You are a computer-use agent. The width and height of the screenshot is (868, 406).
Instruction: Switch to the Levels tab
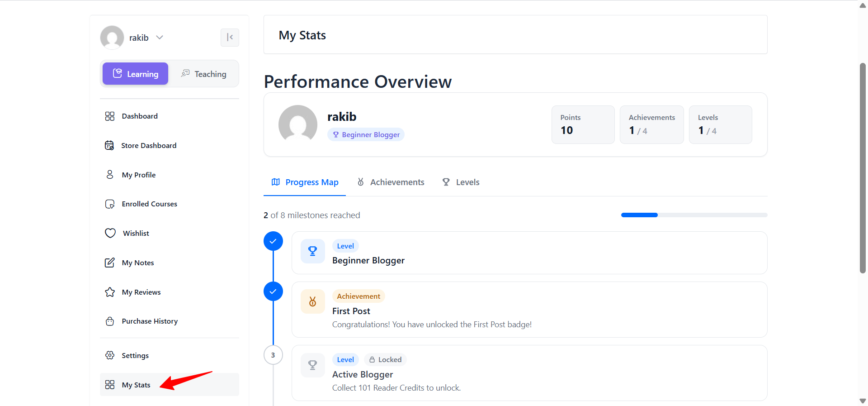(461, 182)
